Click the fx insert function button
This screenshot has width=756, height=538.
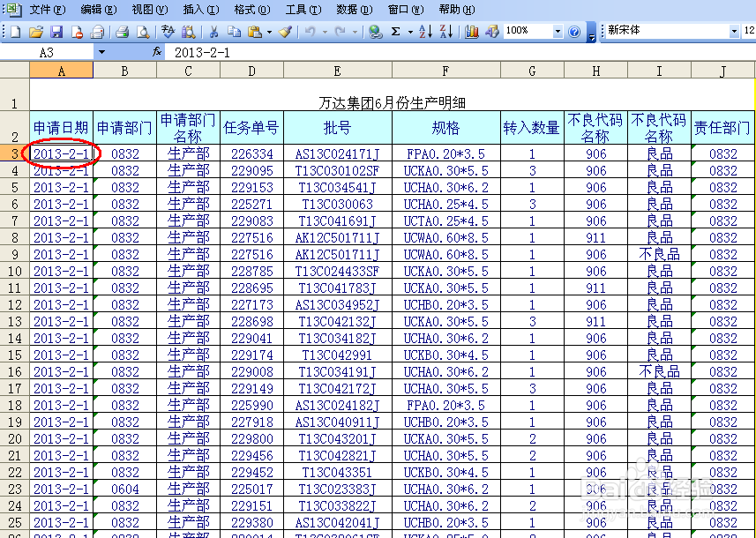(157, 52)
